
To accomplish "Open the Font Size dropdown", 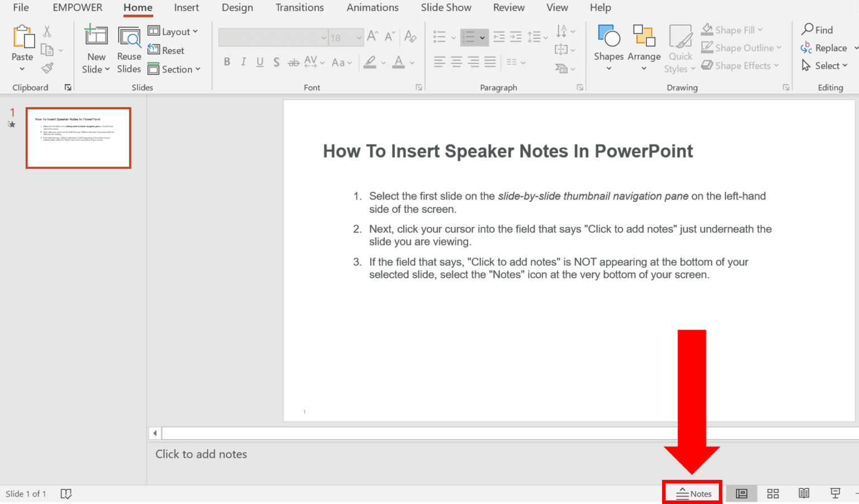I will tap(358, 37).
